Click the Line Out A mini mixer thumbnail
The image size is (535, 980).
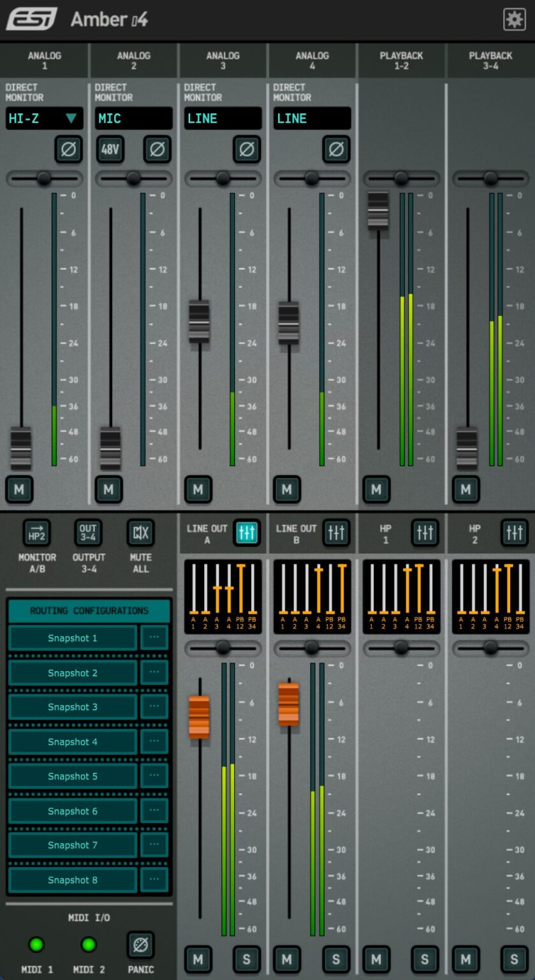coord(223,597)
